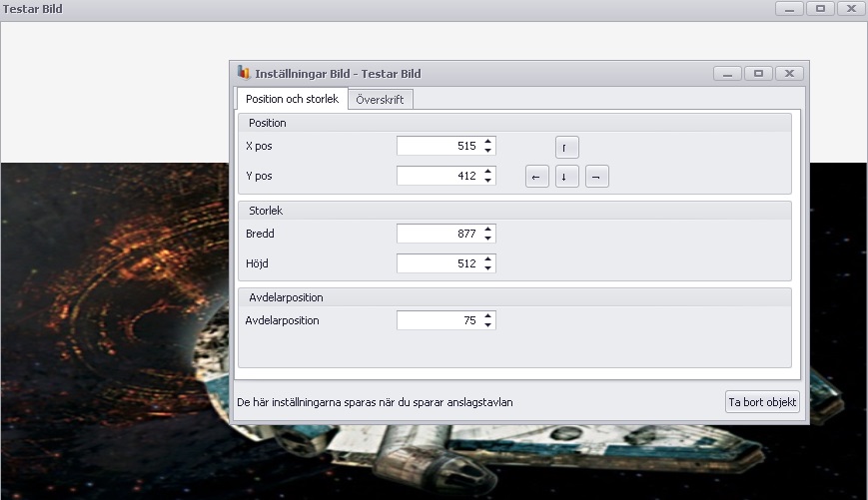Move object up with the up-arrow button

[567, 147]
